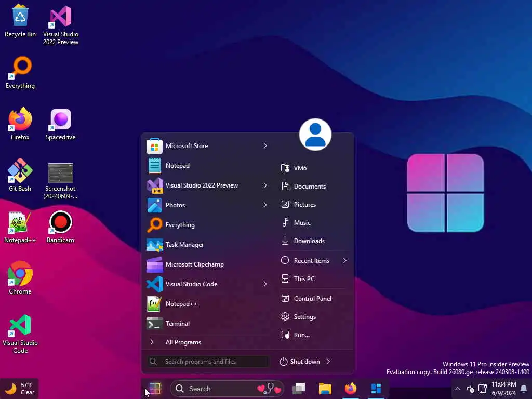This screenshot has height=399, width=532.
Task: Select the Bandicam desktop shortcut
Action: point(61,227)
